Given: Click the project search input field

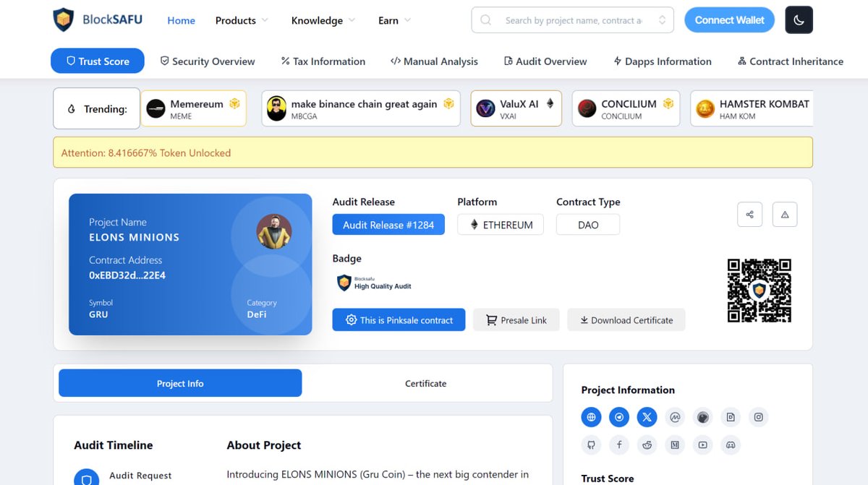Looking at the screenshot, I should [x=574, y=20].
